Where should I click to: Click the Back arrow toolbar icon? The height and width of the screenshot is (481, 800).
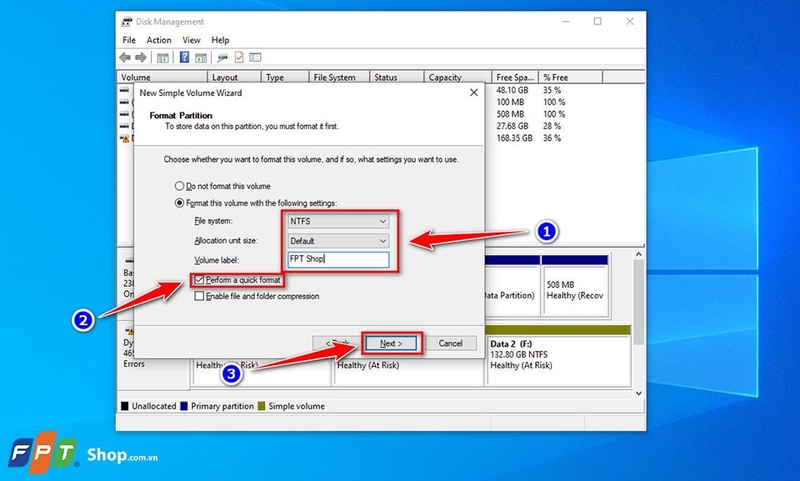point(125,58)
